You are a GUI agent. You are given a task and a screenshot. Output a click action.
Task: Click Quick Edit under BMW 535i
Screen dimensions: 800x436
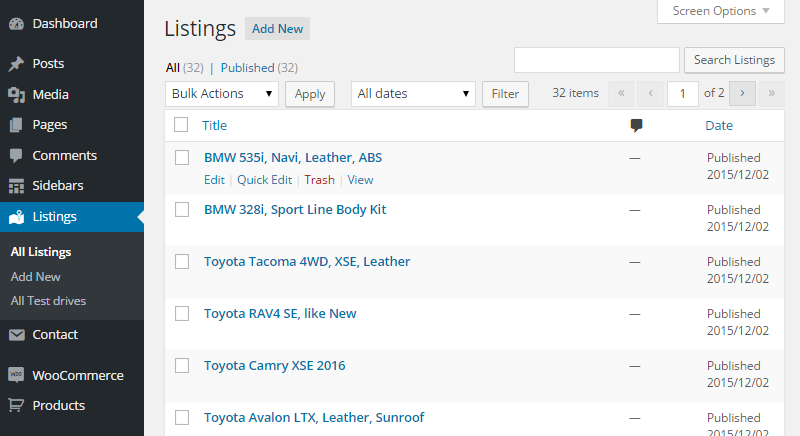[x=264, y=180]
